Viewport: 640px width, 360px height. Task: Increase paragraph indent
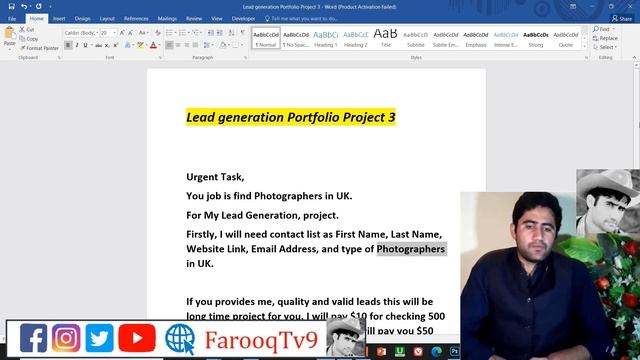pyautogui.click(x=220, y=33)
